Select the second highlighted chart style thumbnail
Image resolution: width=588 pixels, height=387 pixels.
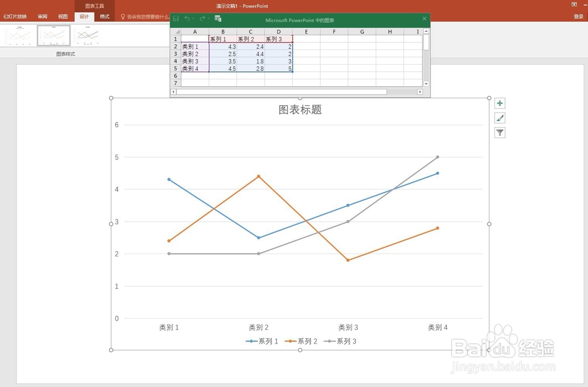point(54,36)
